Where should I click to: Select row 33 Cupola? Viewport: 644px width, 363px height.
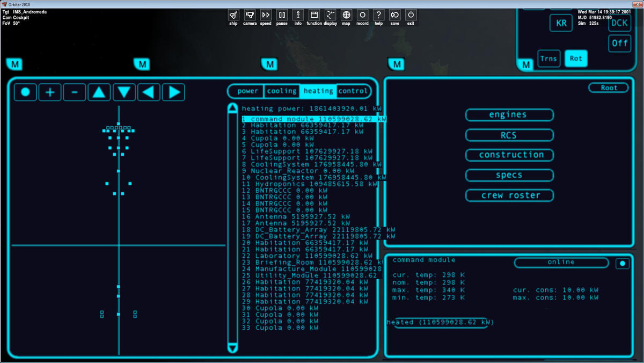pos(280,328)
